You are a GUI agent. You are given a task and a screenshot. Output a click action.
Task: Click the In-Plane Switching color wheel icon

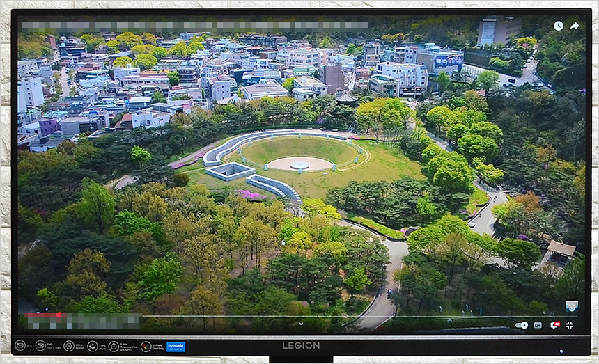pyautogui.click(x=146, y=346)
